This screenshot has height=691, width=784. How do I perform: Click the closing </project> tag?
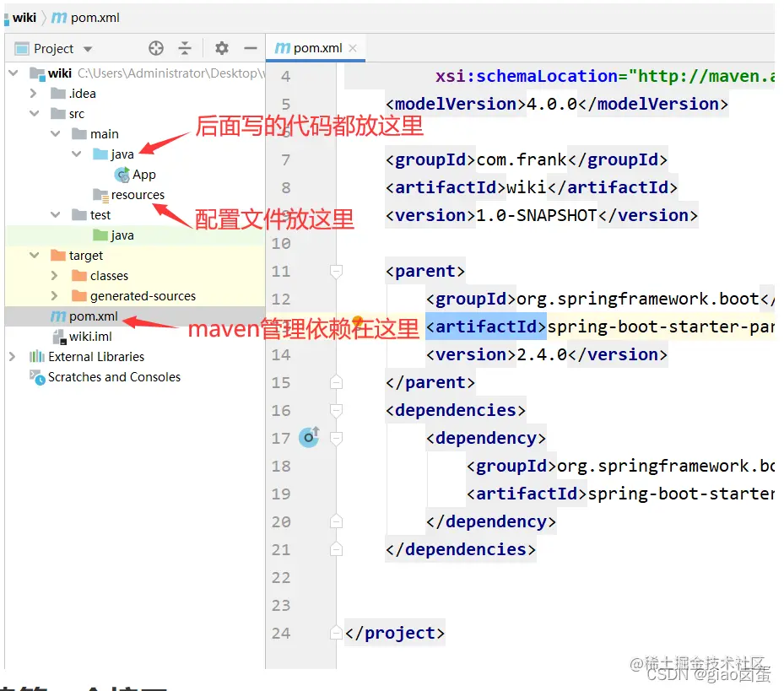click(x=394, y=633)
